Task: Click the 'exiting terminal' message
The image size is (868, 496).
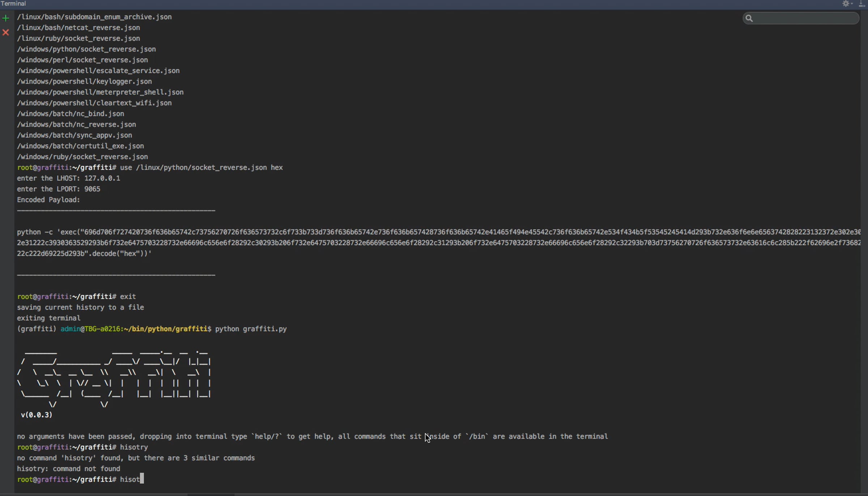Action: click(48, 318)
